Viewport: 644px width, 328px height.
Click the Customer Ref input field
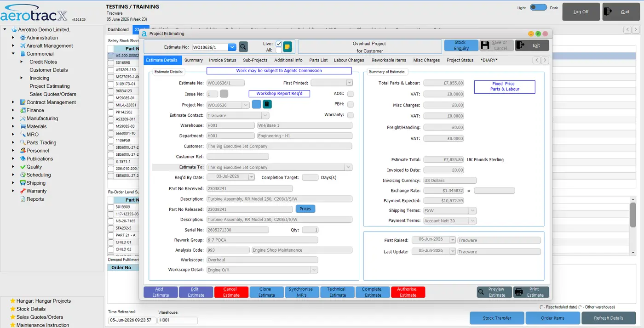238,157
